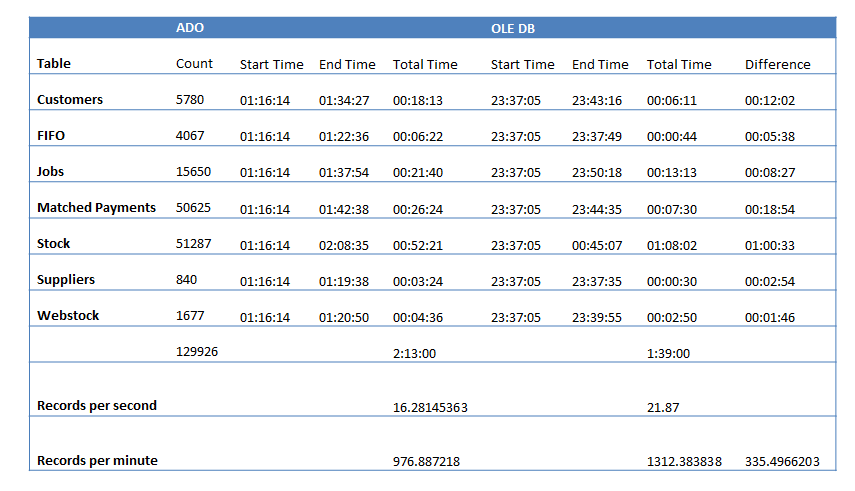Click the OLE DB total 1:39:00
This screenshot has width=855, height=491.
(668, 353)
